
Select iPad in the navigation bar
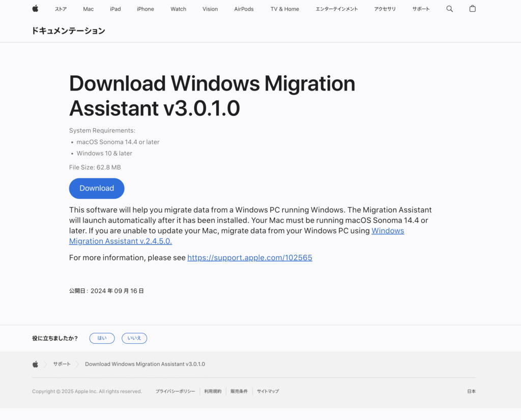(115, 9)
